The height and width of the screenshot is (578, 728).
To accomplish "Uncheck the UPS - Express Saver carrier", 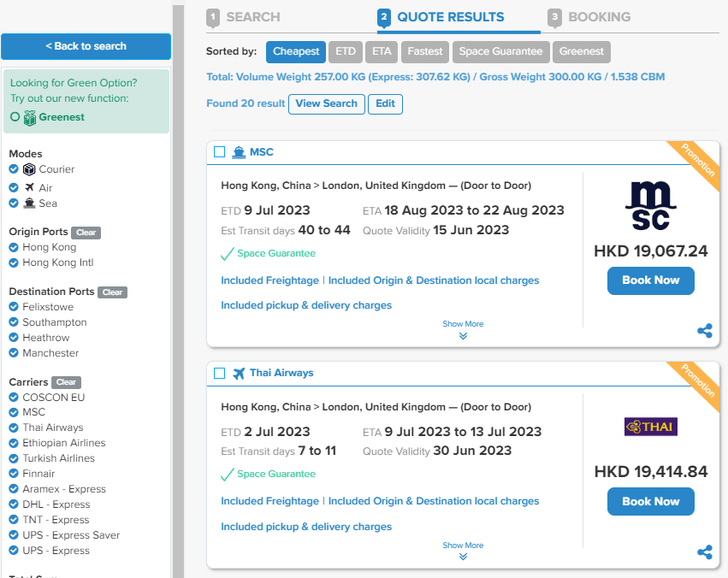I will [14, 535].
